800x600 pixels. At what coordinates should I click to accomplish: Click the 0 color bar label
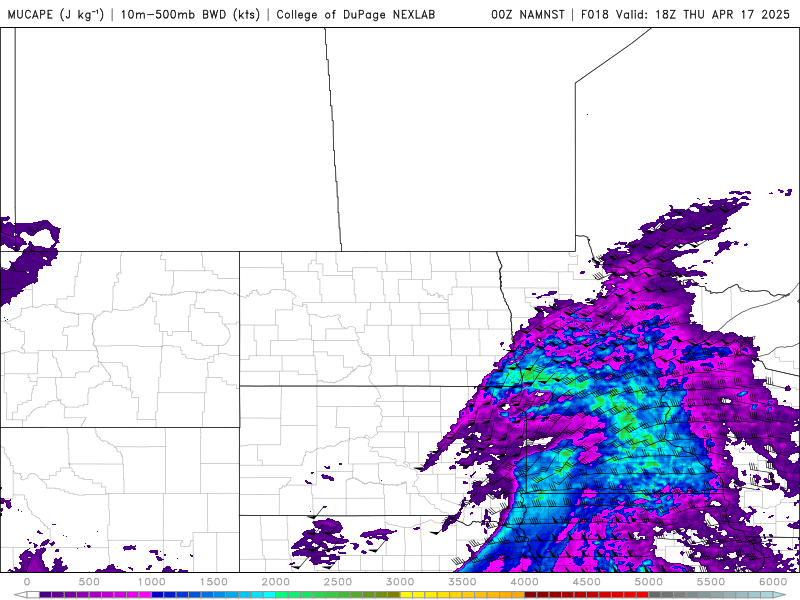(27, 582)
